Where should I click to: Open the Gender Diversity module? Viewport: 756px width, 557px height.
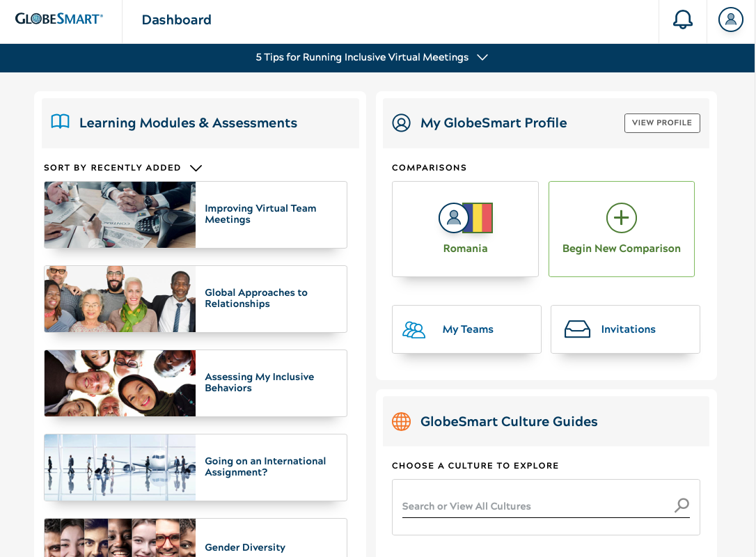[x=196, y=538]
